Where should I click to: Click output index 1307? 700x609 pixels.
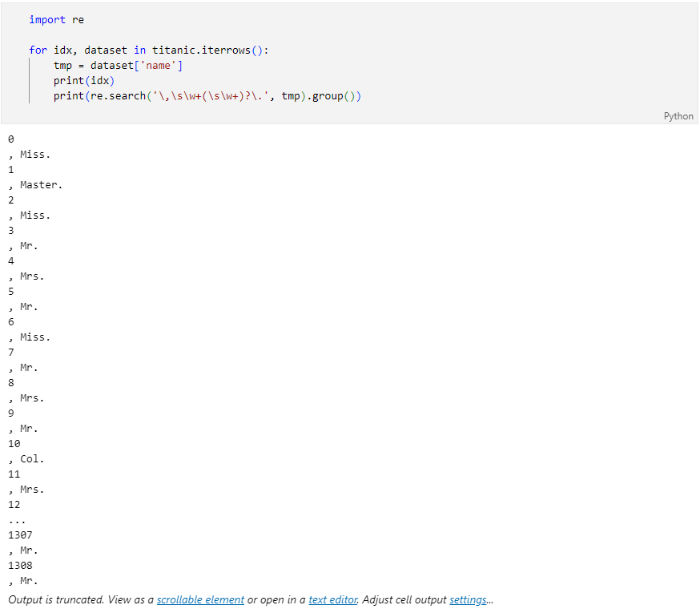click(x=20, y=534)
